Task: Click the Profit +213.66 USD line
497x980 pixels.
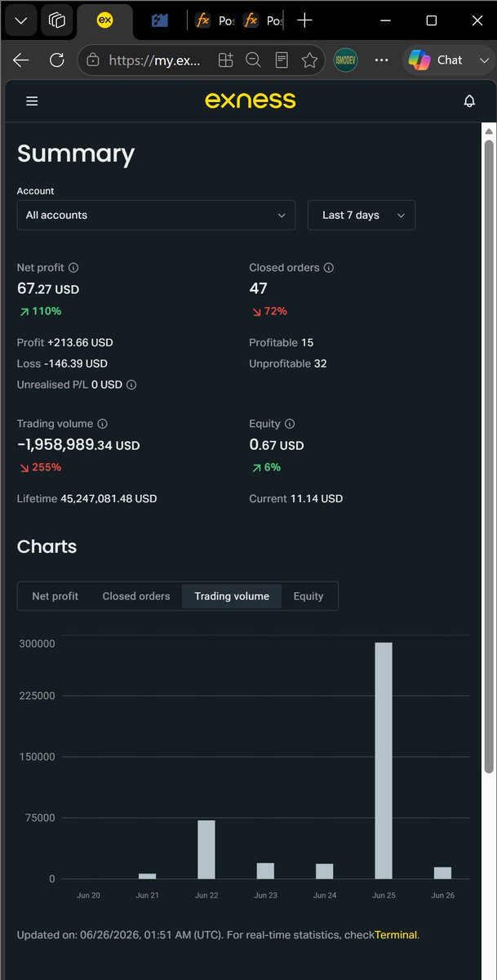Action: [65, 342]
